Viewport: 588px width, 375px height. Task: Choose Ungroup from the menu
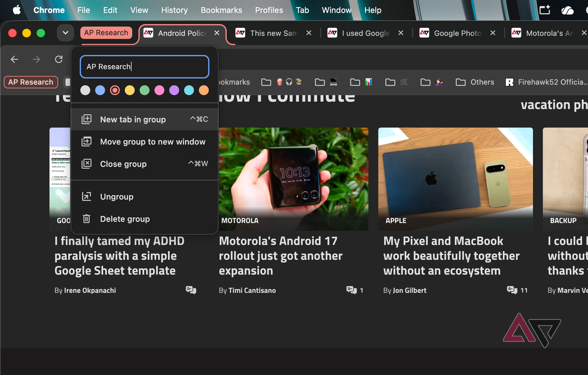(x=144, y=196)
